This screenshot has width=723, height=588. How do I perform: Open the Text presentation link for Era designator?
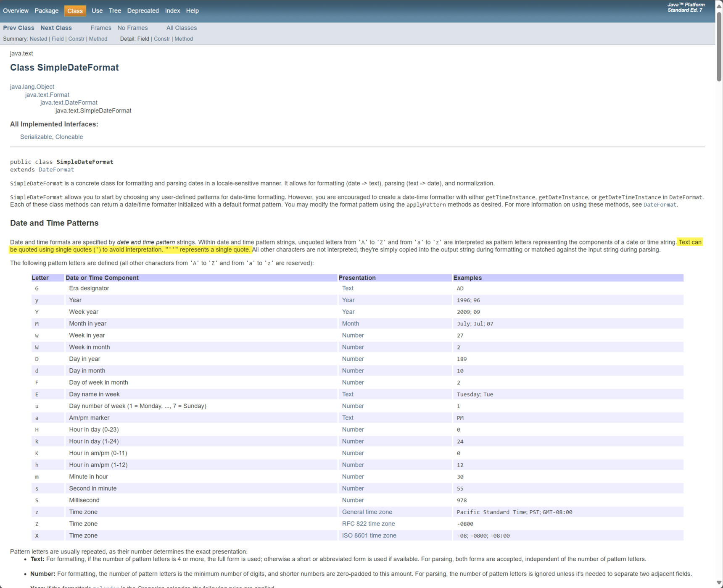[348, 289]
